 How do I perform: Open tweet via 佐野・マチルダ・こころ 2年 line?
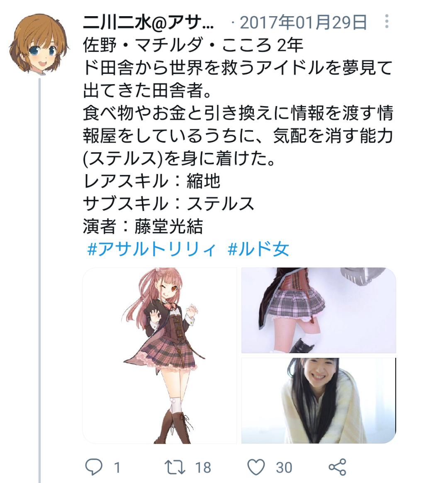point(193,45)
